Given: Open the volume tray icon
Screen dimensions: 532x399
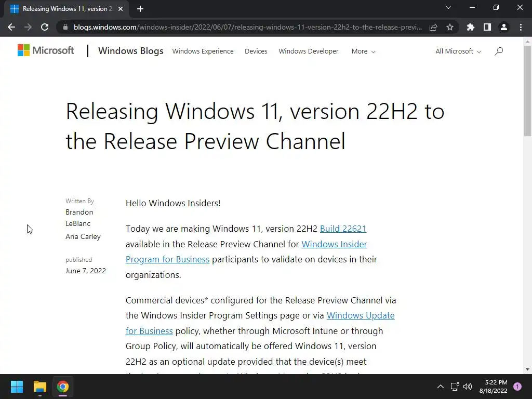Looking at the screenshot, I should coord(468,387).
